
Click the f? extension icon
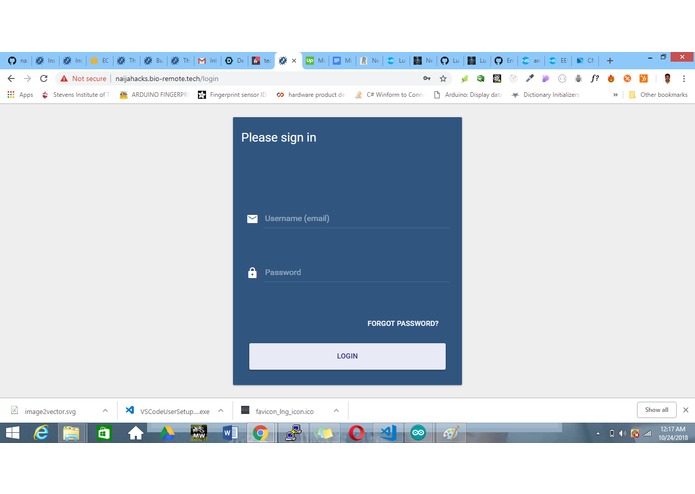coord(594,78)
